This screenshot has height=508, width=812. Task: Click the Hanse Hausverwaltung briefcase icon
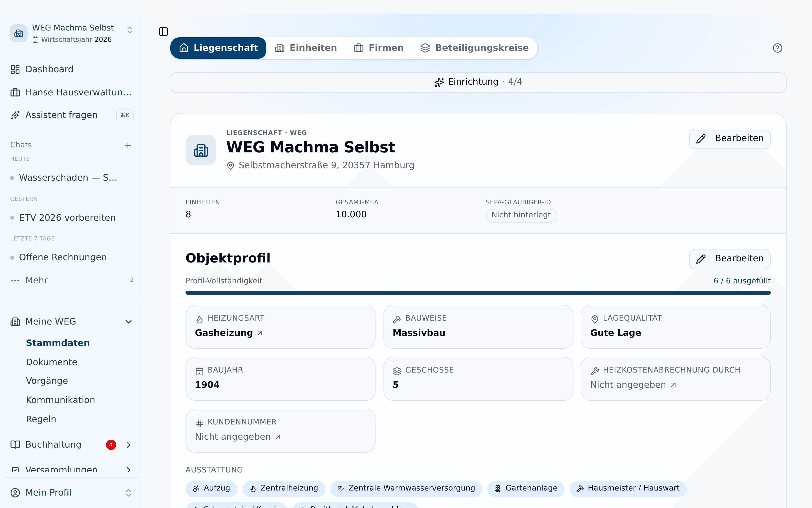(x=15, y=92)
